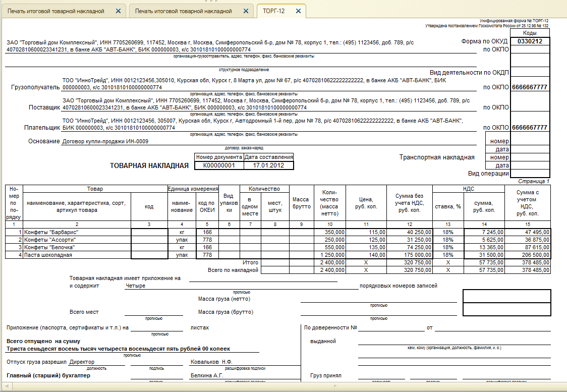
Task: Click the "Договор купли-продажи ИН-0009" basis text
Action: tap(105, 141)
